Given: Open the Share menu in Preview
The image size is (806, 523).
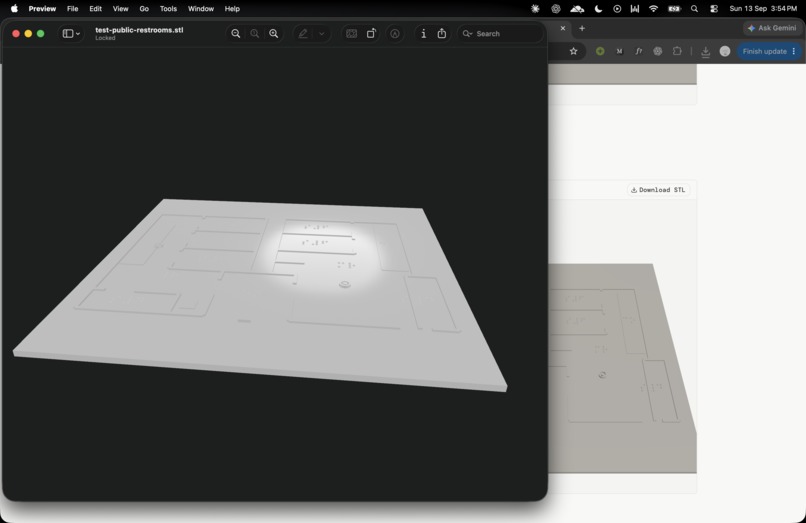Looking at the screenshot, I should [x=442, y=33].
